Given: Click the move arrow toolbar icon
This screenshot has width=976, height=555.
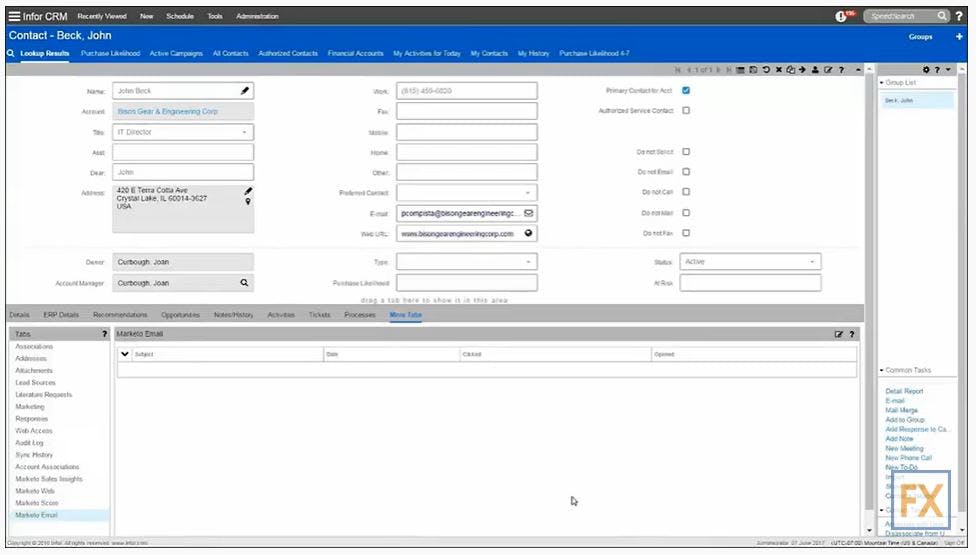Looking at the screenshot, I should tap(802, 70).
